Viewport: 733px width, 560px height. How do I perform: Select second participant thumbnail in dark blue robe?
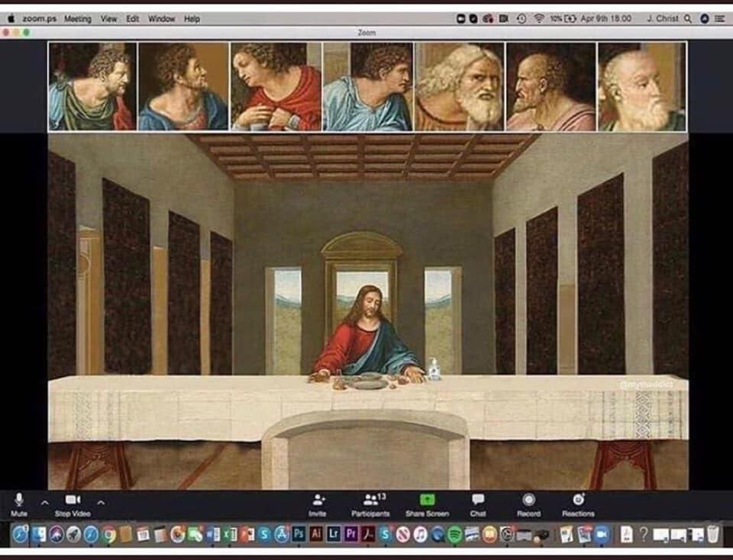(184, 86)
